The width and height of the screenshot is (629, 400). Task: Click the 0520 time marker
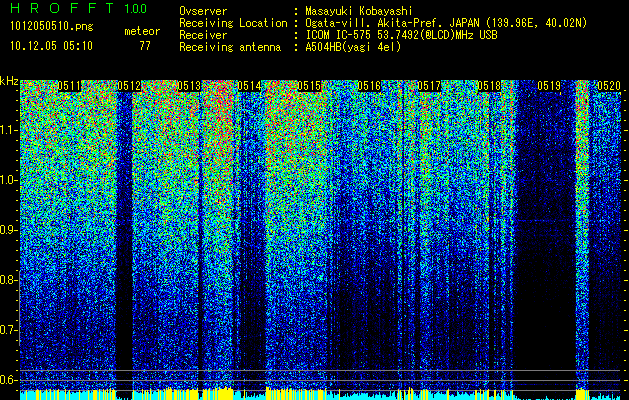click(609, 86)
